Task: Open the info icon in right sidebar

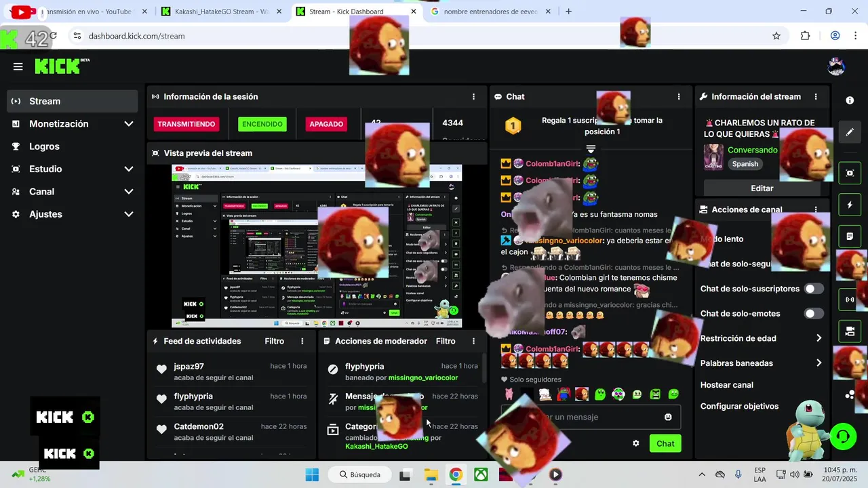Action: pyautogui.click(x=850, y=100)
